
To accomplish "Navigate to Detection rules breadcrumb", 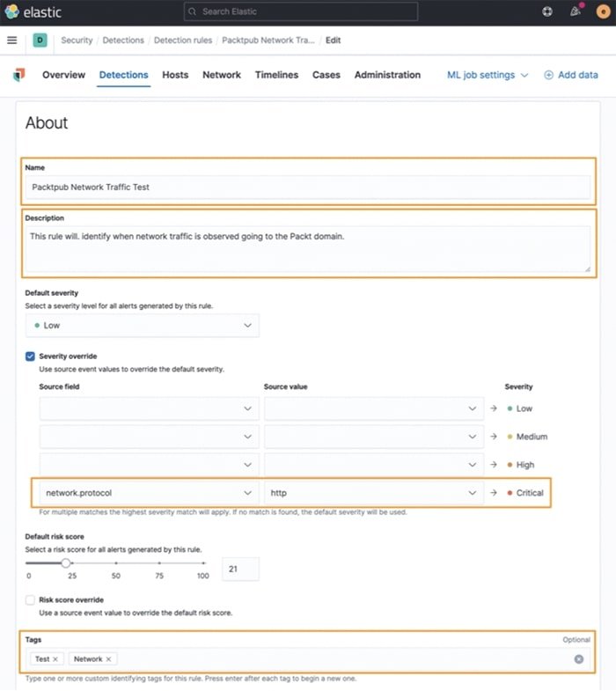I will click(183, 40).
